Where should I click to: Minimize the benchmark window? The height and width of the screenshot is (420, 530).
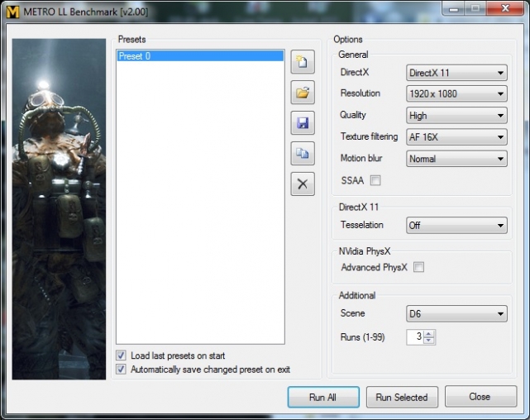(x=454, y=9)
